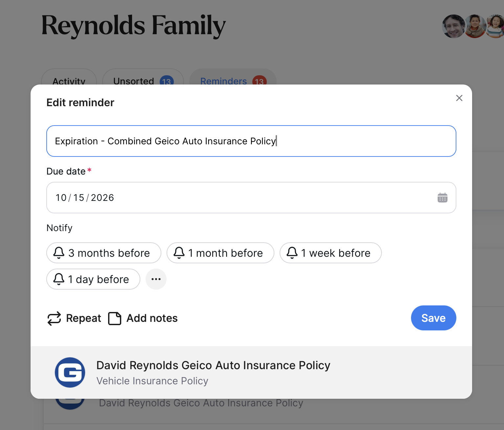Save the reminder
The width and height of the screenshot is (504, 430).
coord(433,318)
